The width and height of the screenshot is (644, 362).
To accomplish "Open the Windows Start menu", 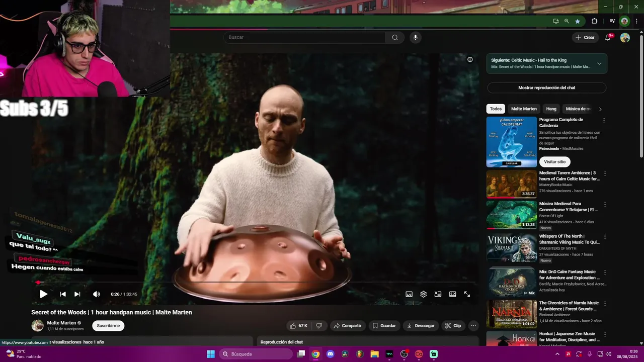I will point(211,354).
